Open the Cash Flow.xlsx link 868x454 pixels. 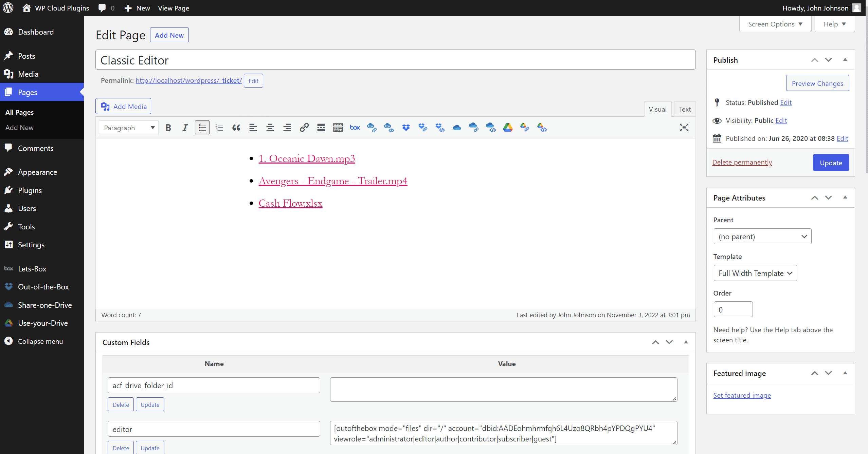(x=290, y=203)
